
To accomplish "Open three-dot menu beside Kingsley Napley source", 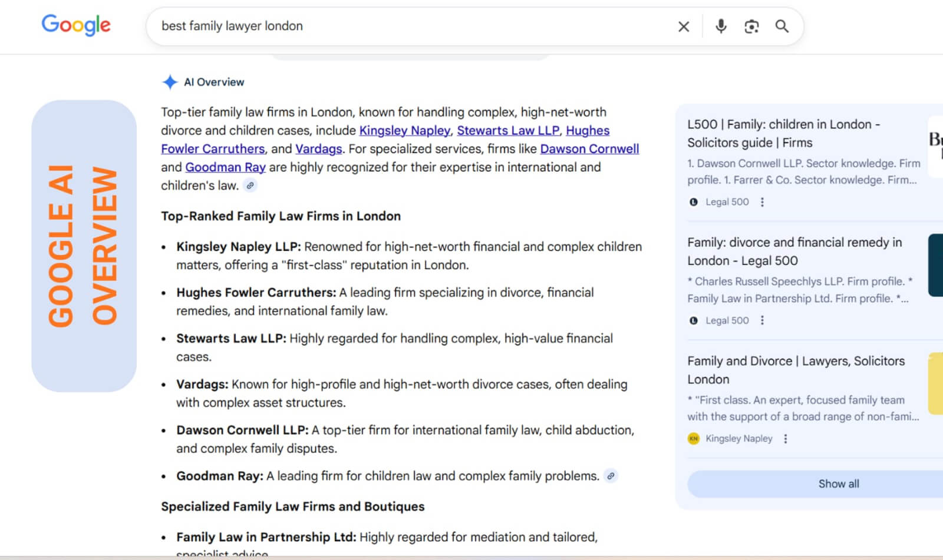I will click(785, 439).
